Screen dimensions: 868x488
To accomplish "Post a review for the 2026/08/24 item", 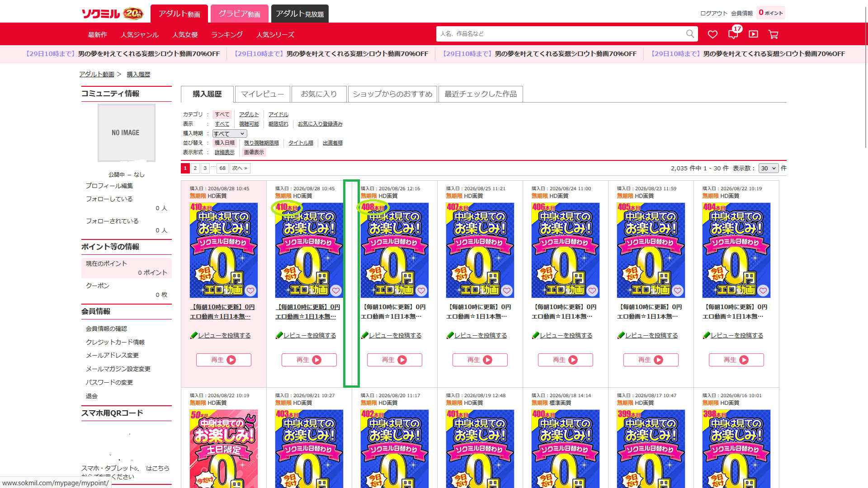I will pos(566,335).
